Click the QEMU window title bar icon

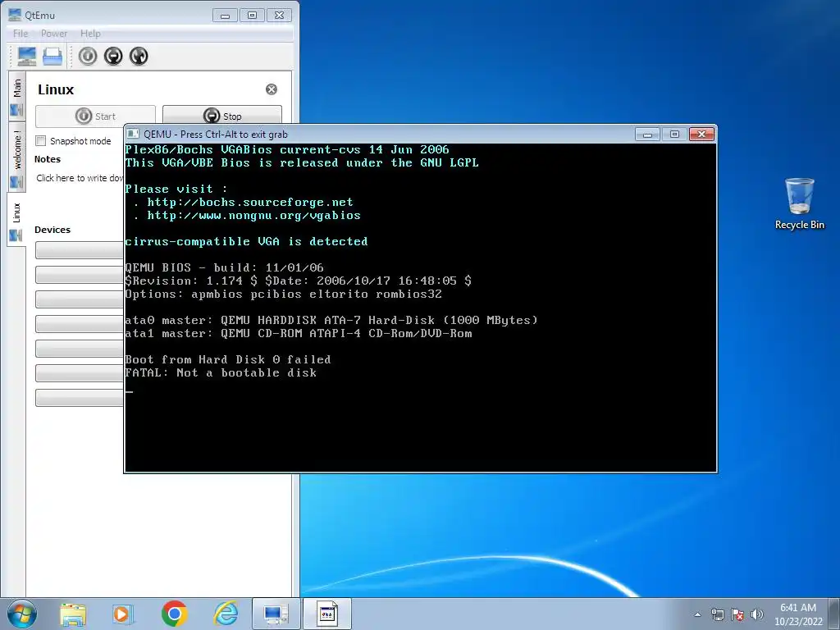point(134,134)
